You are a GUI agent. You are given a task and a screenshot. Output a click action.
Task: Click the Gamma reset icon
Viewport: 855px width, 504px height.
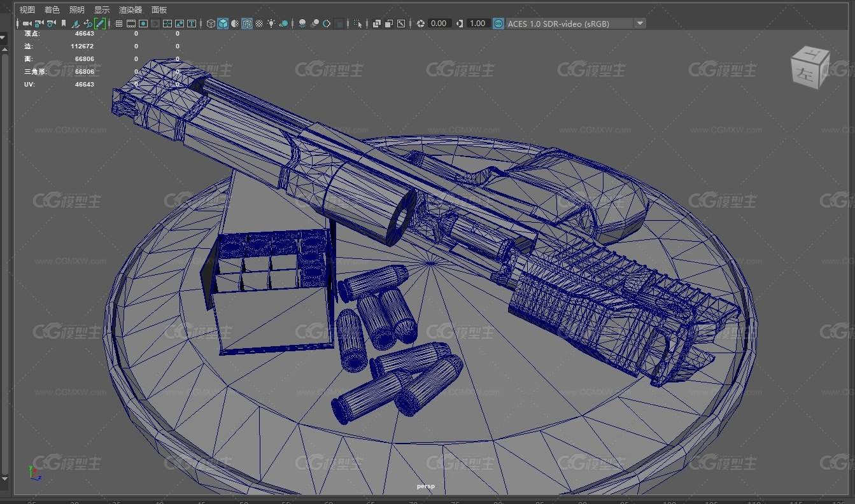point(460,24)
